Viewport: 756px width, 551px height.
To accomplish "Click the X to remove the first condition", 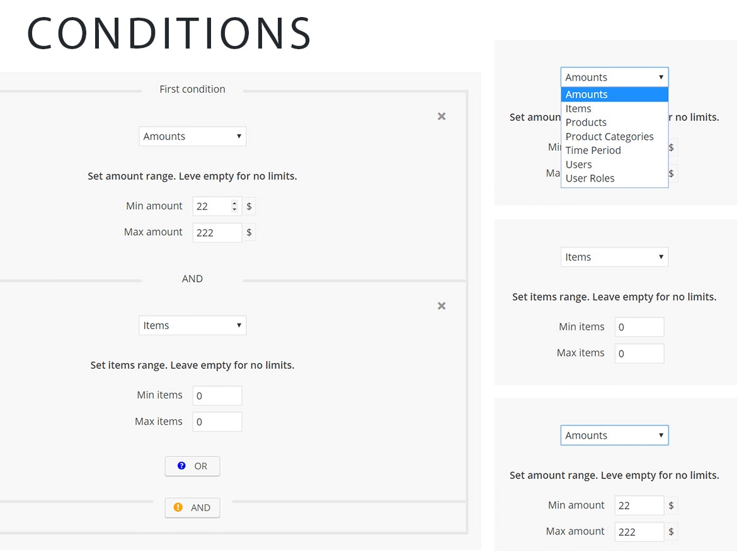I will [x=441, y=116].
